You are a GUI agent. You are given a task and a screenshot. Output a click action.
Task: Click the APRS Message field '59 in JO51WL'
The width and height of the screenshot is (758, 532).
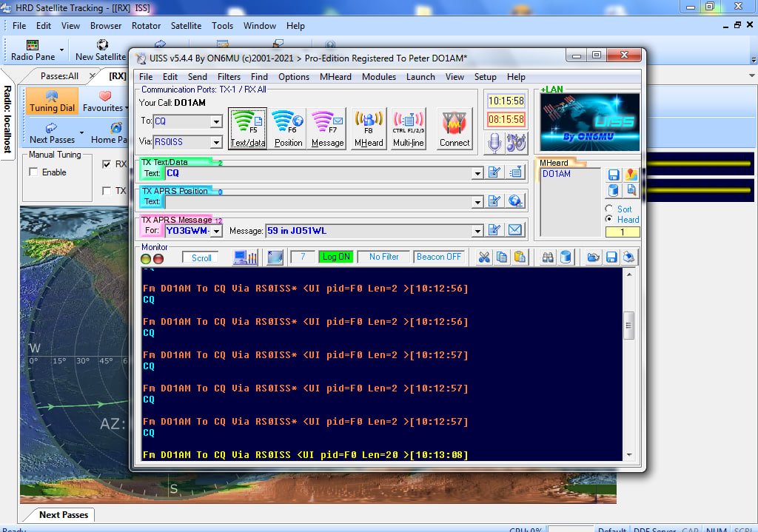pos(369,231)
